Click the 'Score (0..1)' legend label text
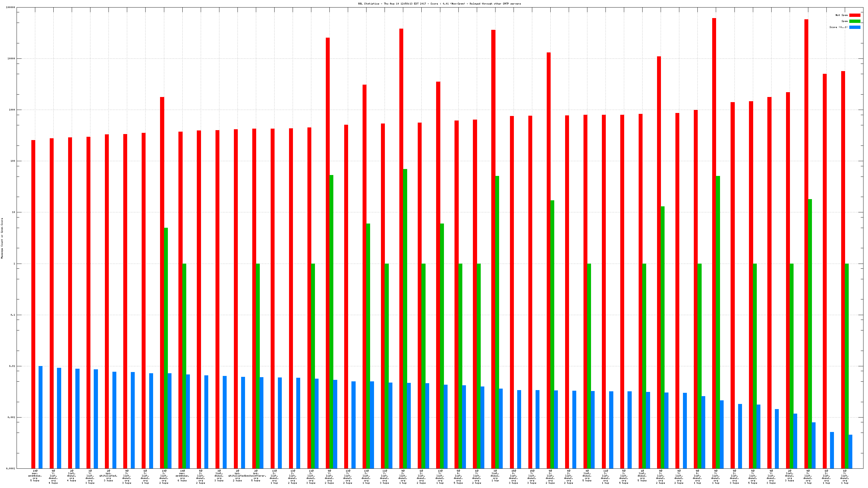This screenshot has height=488, width=868. click(x=838, y=27)
